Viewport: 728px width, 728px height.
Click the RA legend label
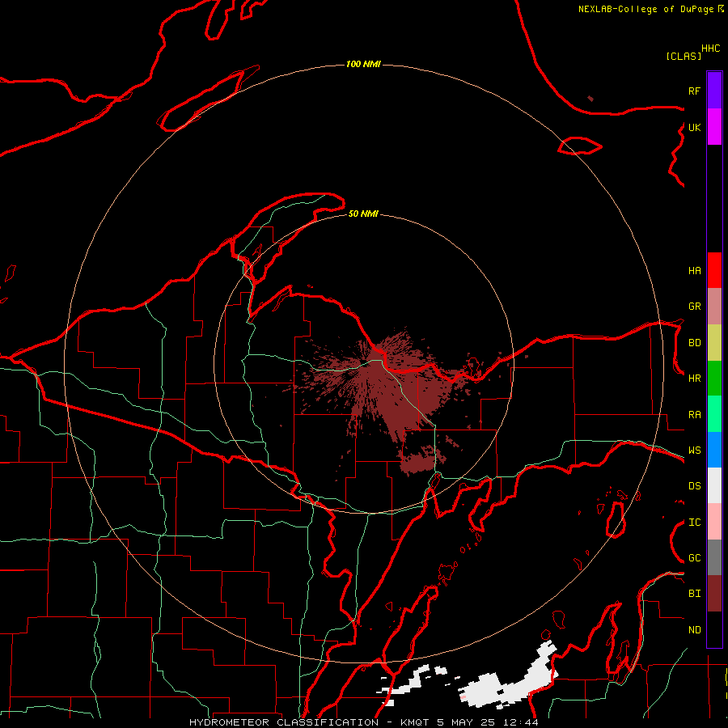[694, 415]
